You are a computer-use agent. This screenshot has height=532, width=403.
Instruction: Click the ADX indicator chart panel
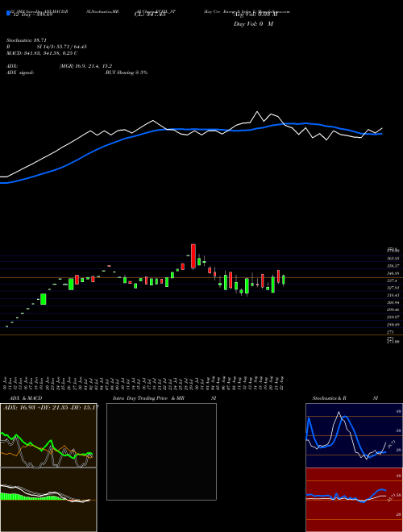[48, 435]
